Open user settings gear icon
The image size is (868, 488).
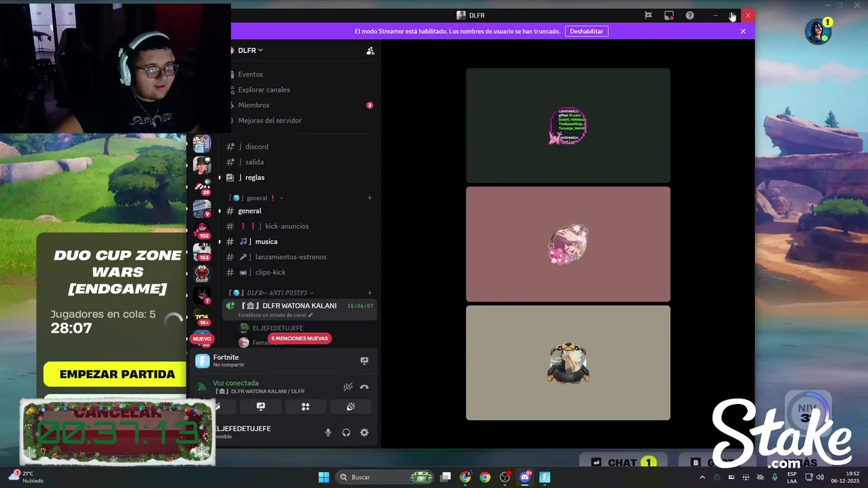[x=364, y=432]
